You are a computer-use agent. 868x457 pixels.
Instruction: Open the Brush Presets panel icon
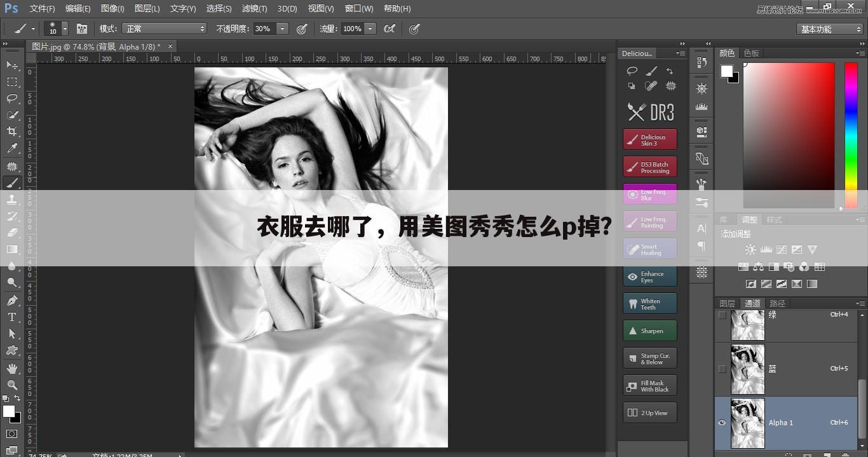click(x=702, y=202)
